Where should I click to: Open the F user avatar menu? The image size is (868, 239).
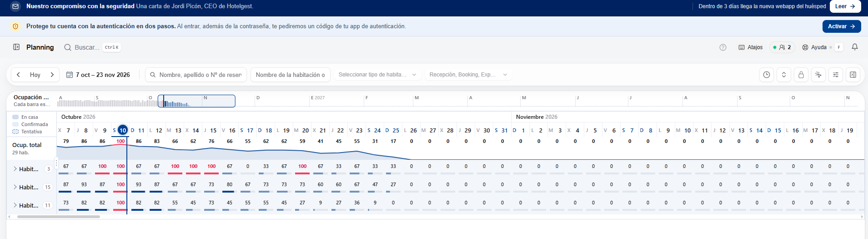[x=839, y=47]
